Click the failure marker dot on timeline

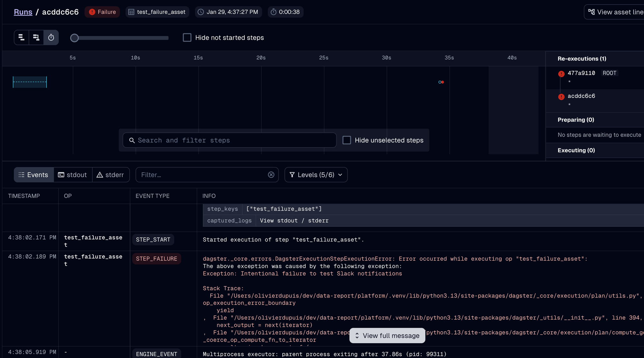point(442,82)
